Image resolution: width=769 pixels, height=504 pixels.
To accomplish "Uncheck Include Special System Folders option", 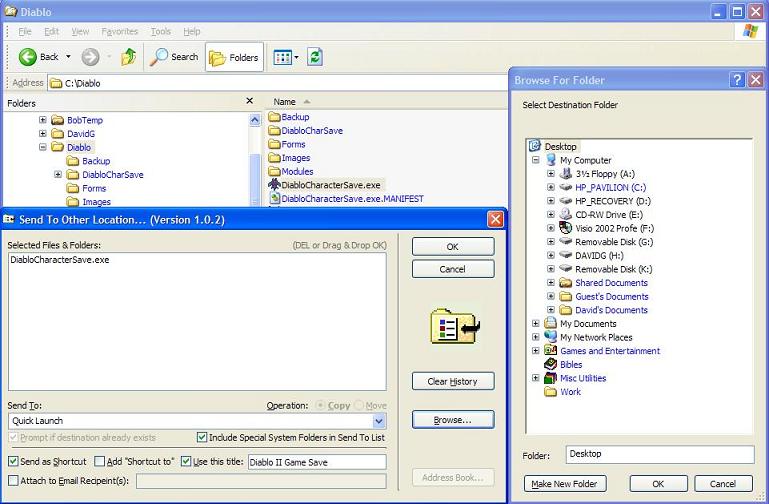I will [202, 438].
